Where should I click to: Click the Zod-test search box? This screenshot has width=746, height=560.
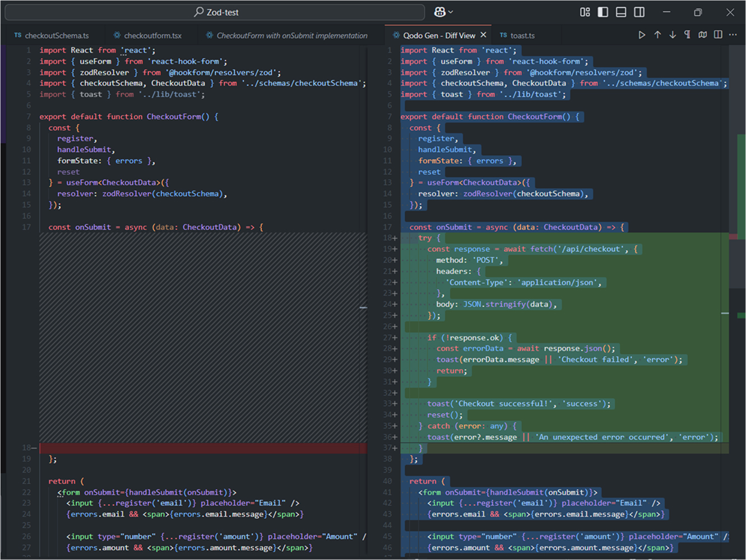click(215, 12)
